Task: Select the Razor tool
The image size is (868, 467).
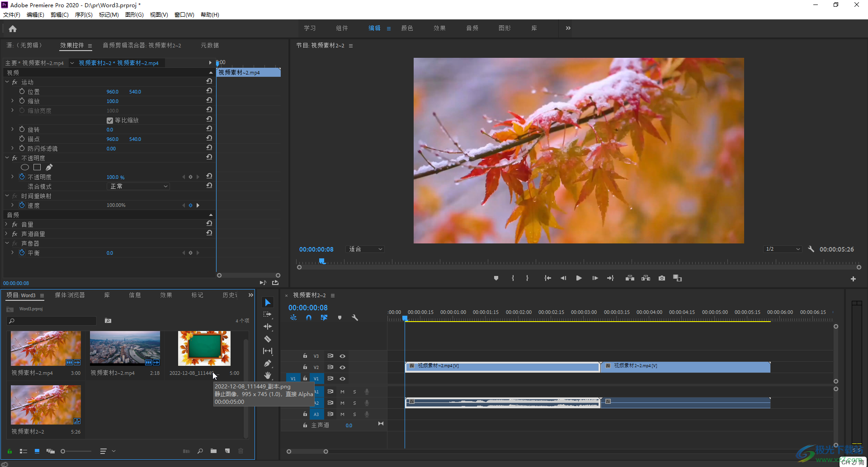Action: 268,339
